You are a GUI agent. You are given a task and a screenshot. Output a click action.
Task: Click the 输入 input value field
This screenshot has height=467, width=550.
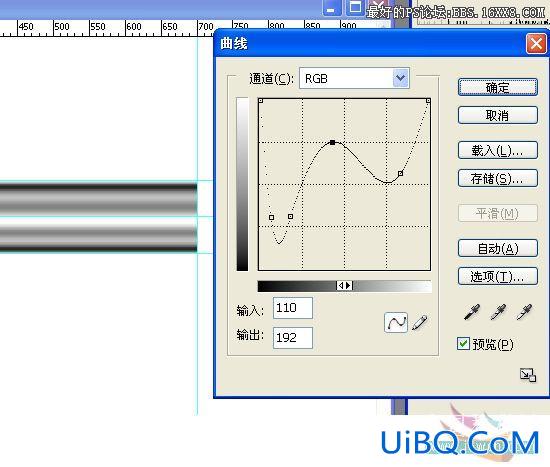293,308
